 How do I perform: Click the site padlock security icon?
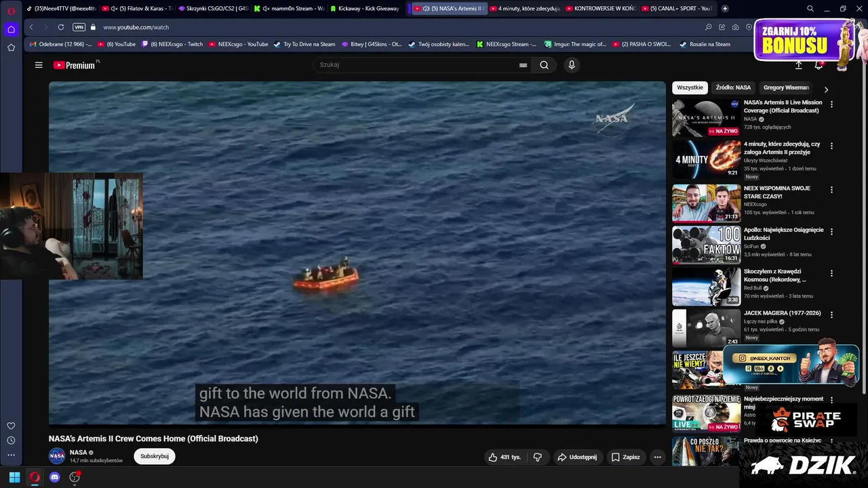(94, 27)
